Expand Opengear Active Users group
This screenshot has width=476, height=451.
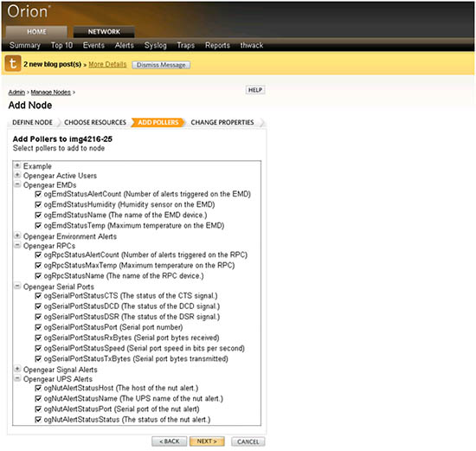point(17,175)
